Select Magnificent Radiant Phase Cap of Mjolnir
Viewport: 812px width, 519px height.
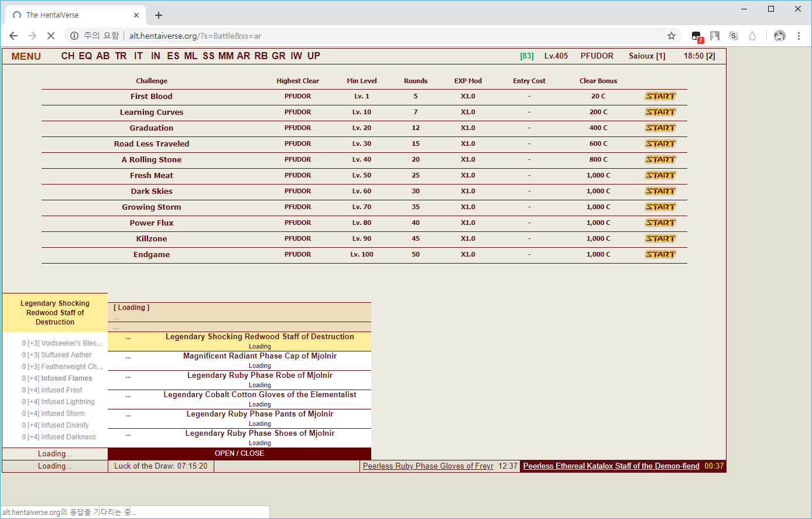239,361
